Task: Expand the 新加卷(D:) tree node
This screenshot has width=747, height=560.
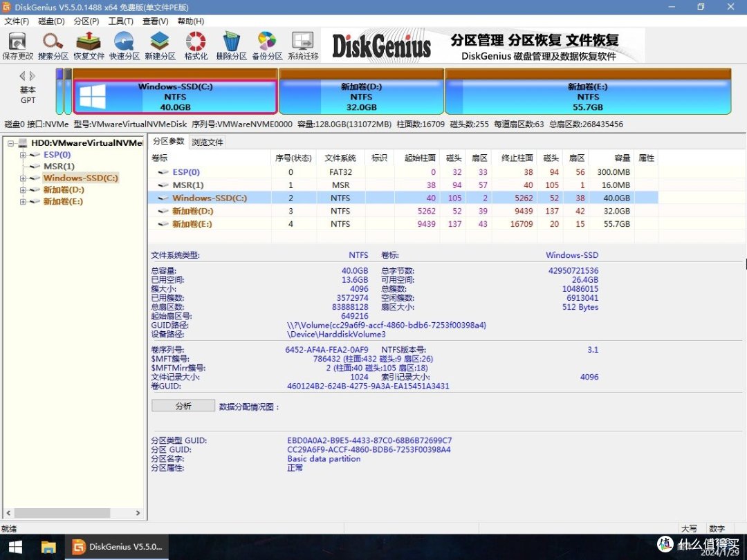Action: (x=23, y=189)
